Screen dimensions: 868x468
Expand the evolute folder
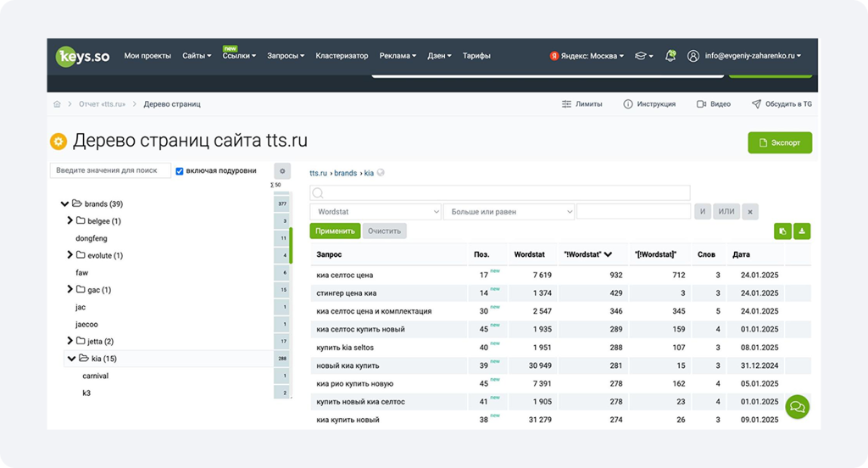coord(70,254)
